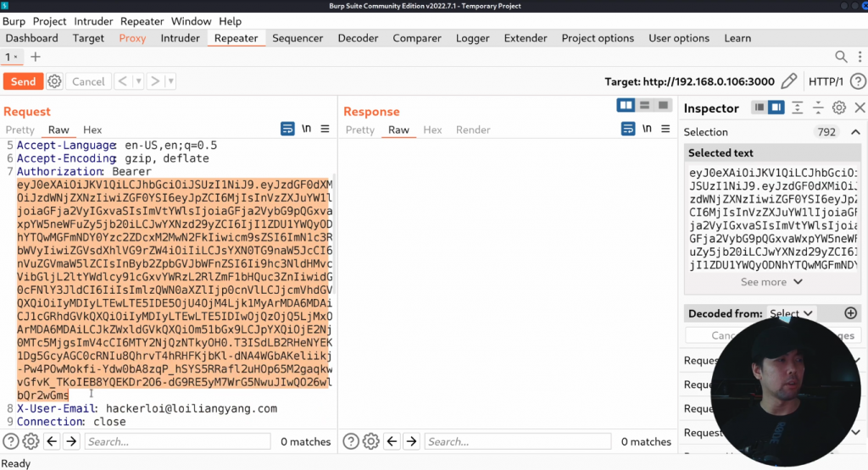Click HTTP/1 protocol toggle
This screenshot has width=868, height=470.
click(826, 82)
